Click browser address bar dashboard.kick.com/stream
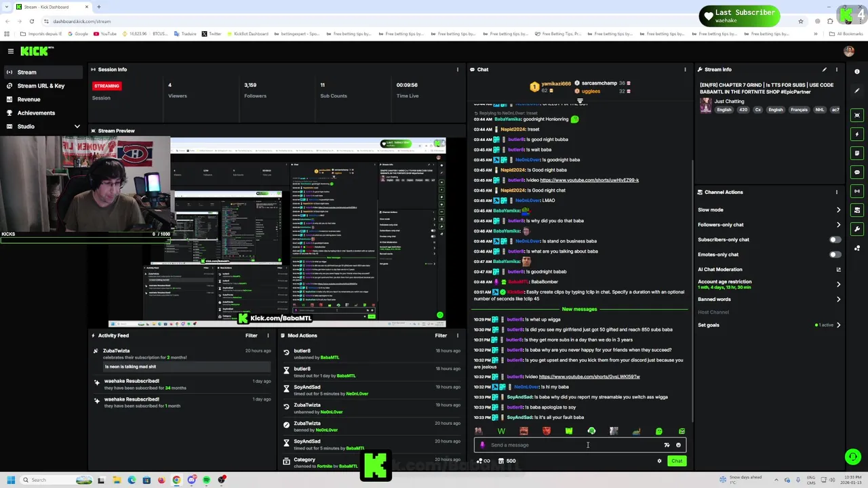 (81, 21)
